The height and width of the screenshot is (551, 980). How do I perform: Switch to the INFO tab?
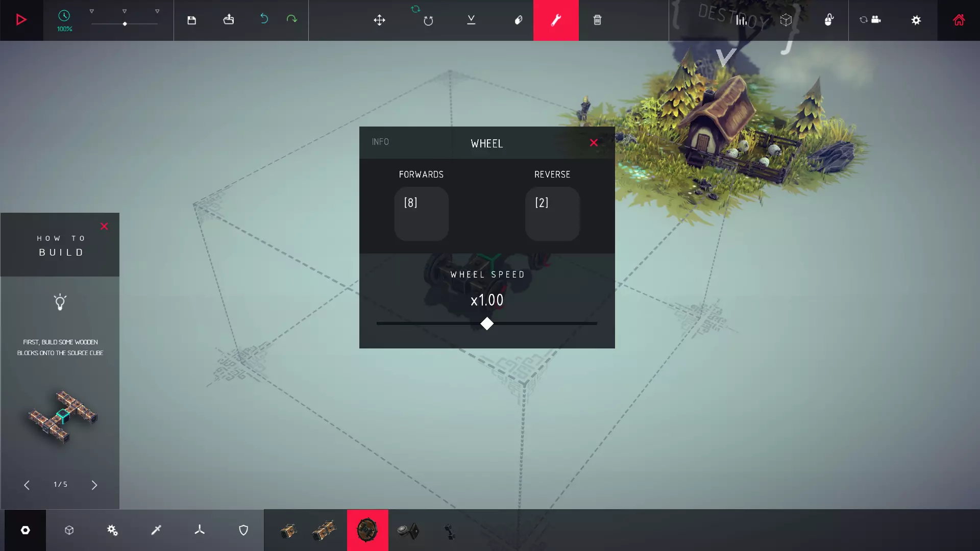click(380, 142)
